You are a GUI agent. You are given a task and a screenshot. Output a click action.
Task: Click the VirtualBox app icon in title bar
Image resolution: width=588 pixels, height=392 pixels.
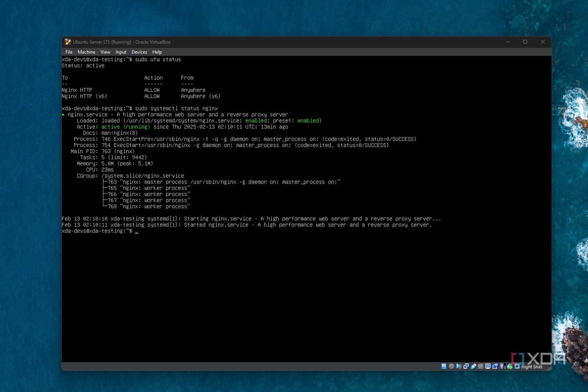pyautogui.click(x=67, y=42)
